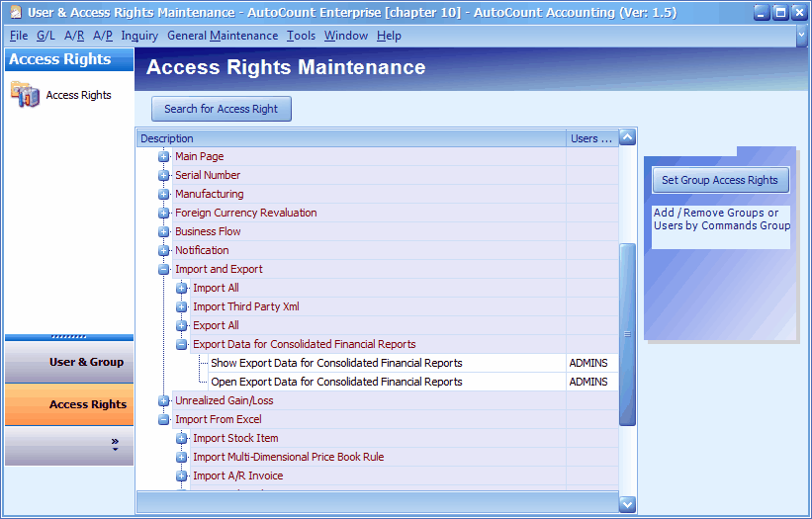Screen dimensions: 812x519
Task: Click Search for Access Right button
Action: pyautogui.click(x=222, y=109)
